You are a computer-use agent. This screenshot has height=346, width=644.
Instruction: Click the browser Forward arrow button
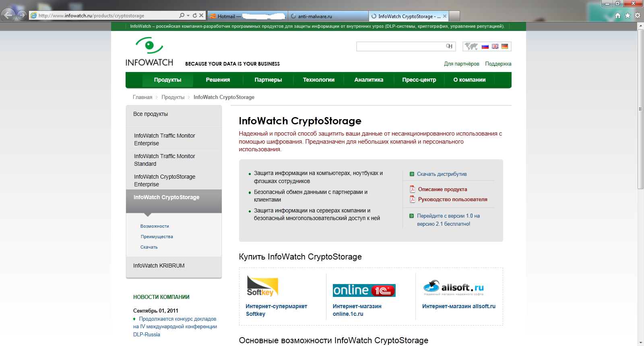pos(22,15)
